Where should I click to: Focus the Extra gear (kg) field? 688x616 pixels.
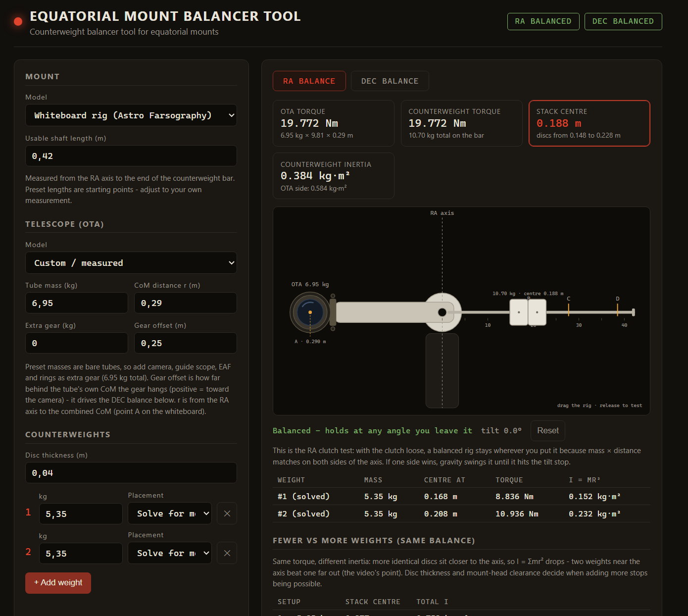click(77, 343)
